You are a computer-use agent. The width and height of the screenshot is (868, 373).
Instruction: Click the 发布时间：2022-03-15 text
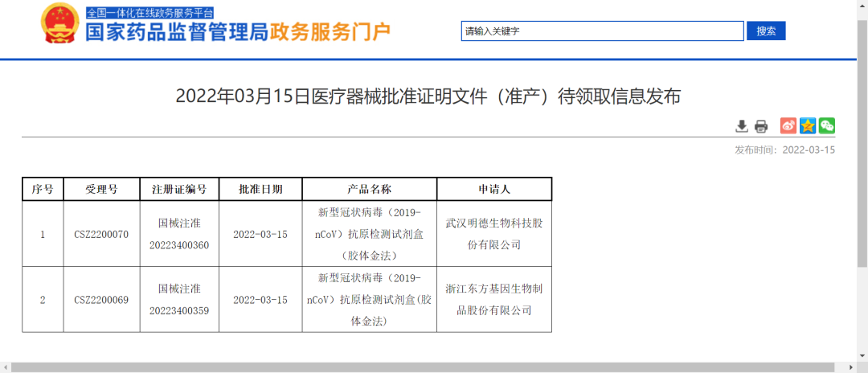click(x=785, y=150)
